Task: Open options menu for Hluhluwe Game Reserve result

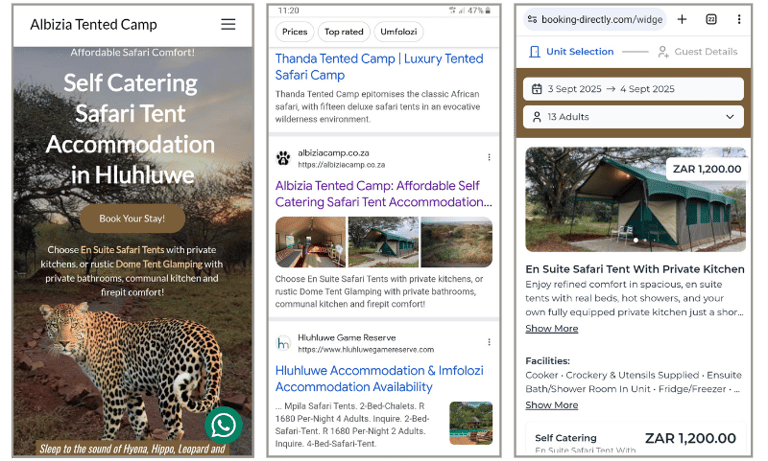Action: pyautogui.click(x=489, y=342)
